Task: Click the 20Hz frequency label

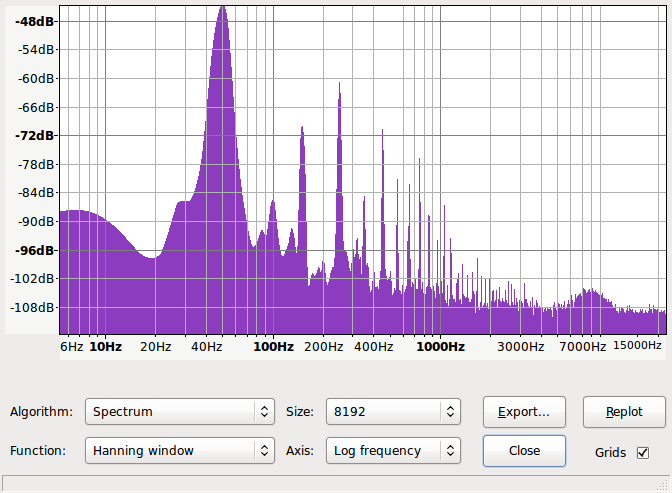Action: (x=156, y=346)
